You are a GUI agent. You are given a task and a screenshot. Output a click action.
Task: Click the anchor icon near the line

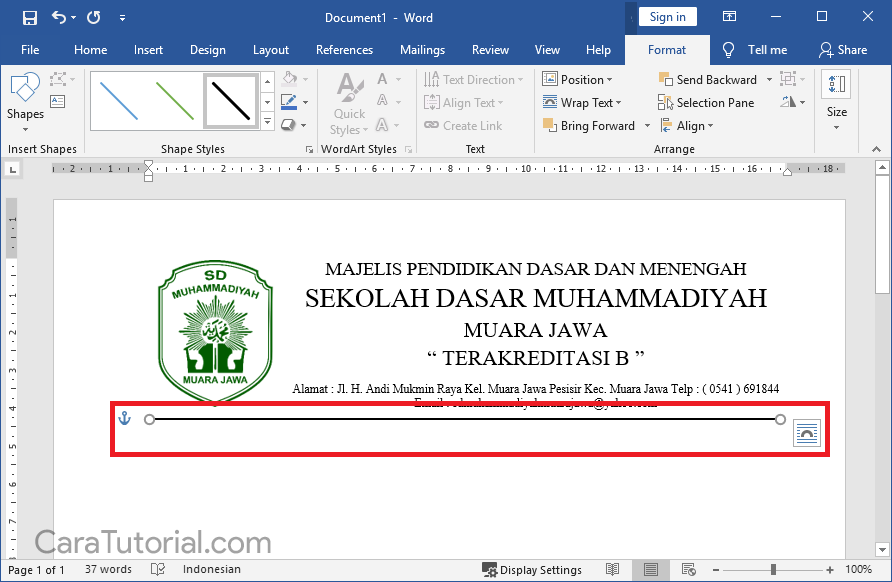[124, 419]
